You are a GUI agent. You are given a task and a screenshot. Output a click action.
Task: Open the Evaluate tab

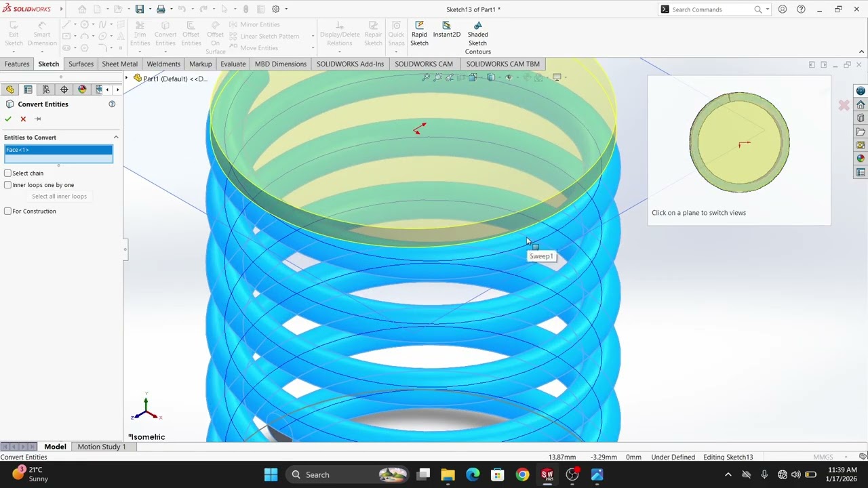233,64
